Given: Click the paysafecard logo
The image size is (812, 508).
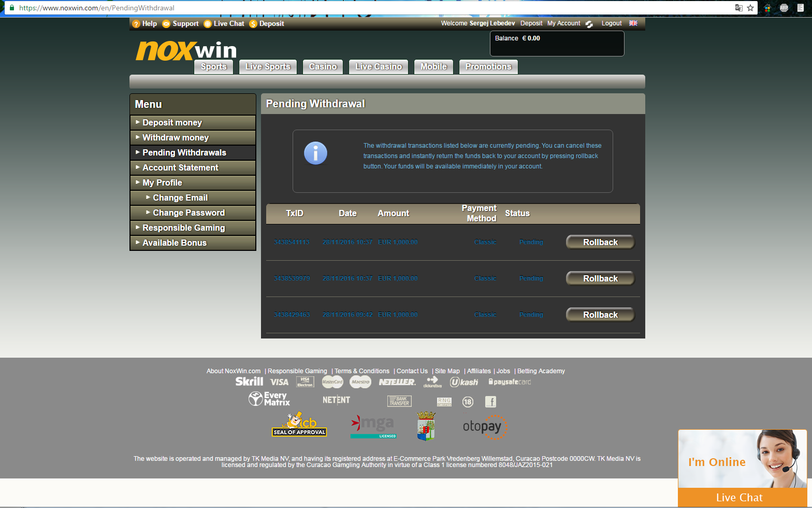Looking at the screenshot, I should pos(510,382).
